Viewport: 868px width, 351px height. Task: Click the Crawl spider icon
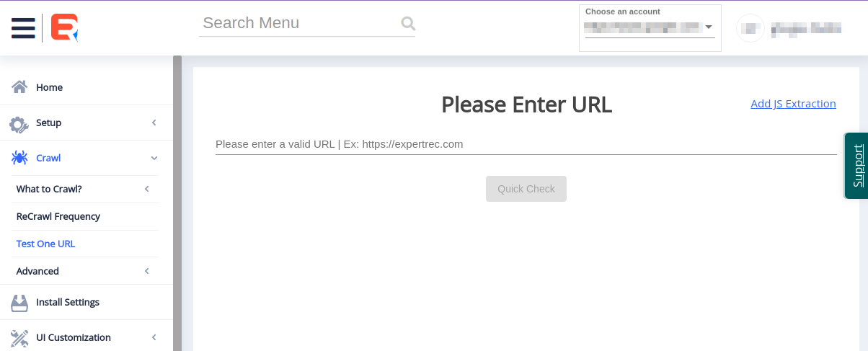(x=19, y=158)
